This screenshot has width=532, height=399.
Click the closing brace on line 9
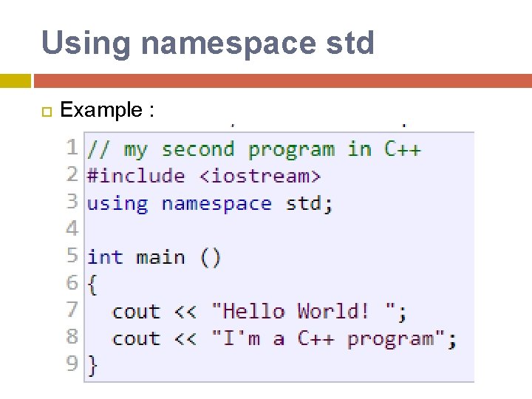point(92,366)
